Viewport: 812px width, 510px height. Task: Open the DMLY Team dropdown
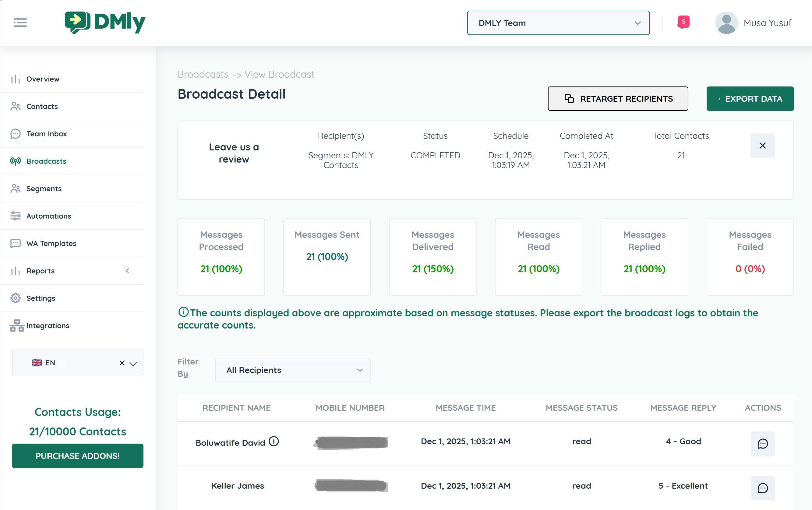click(x=558, y=23)
